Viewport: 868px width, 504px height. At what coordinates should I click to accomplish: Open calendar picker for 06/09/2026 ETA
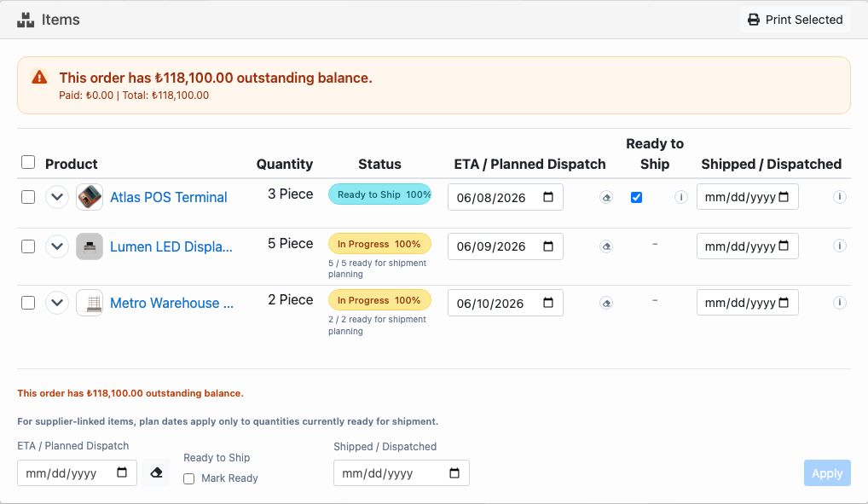coord(548,246)
